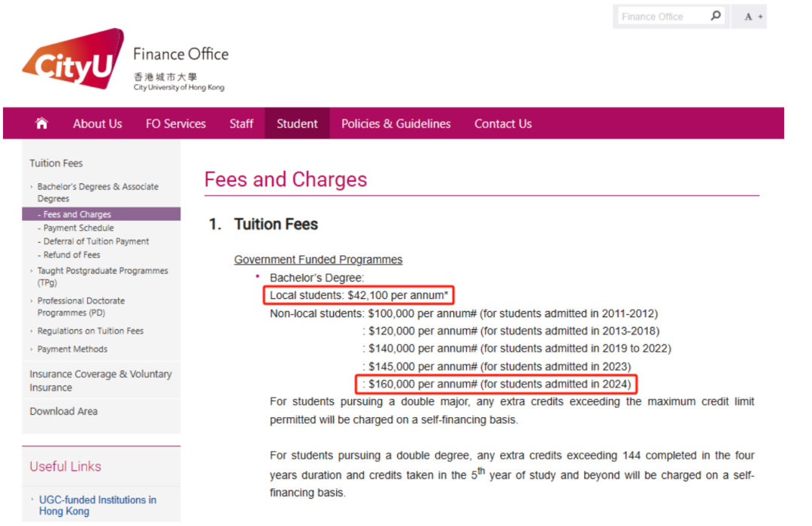The width and height of the screenshot is (812, 526).
Task: Open the About Us menu
Action: tap(97, 124)
